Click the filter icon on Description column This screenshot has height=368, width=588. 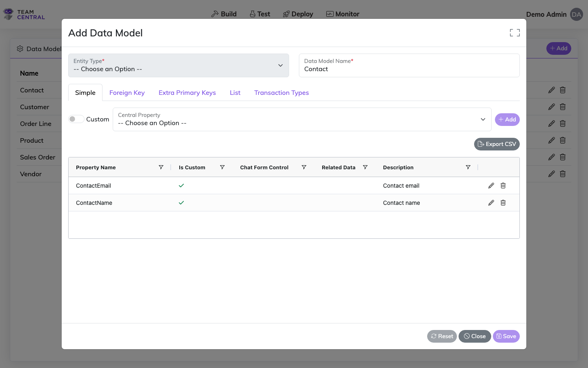[x=468, y=167]
